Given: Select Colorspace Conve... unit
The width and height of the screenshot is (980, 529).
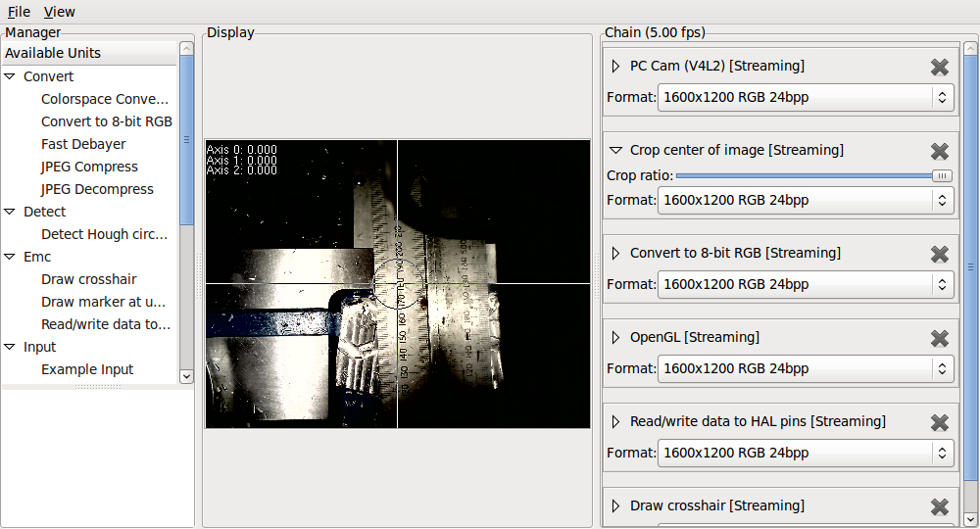Looking at the screenshot, I should (x=105, y=99).
